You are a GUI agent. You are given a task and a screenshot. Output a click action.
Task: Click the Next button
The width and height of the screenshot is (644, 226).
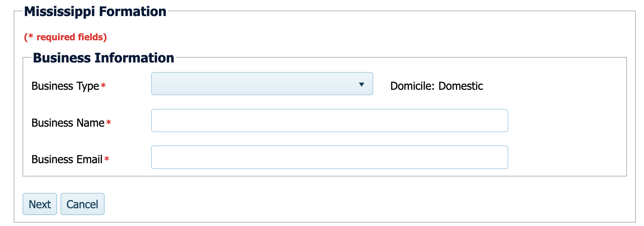(x=40, y=204)
